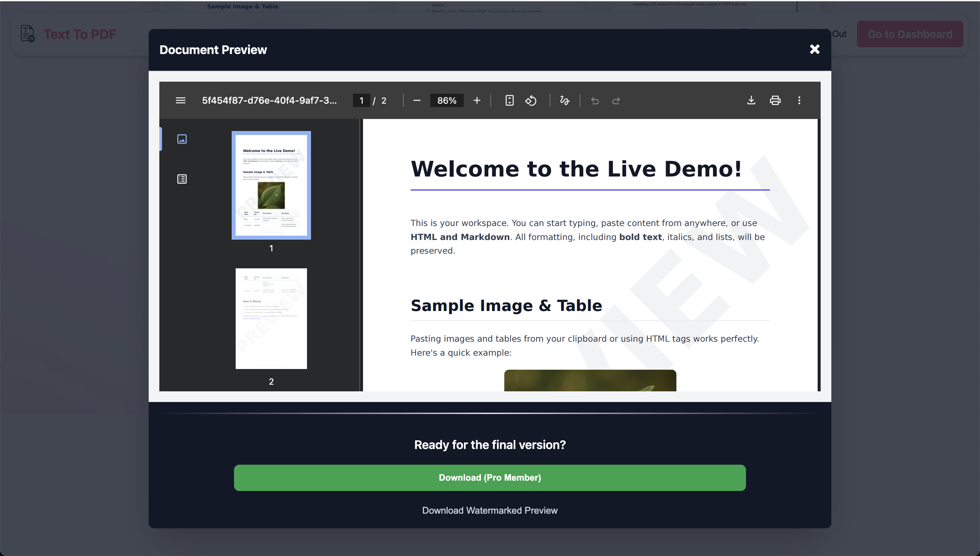Click the 86% zoom level field
This screenshot has height=556, width=980.
[447, 100]
